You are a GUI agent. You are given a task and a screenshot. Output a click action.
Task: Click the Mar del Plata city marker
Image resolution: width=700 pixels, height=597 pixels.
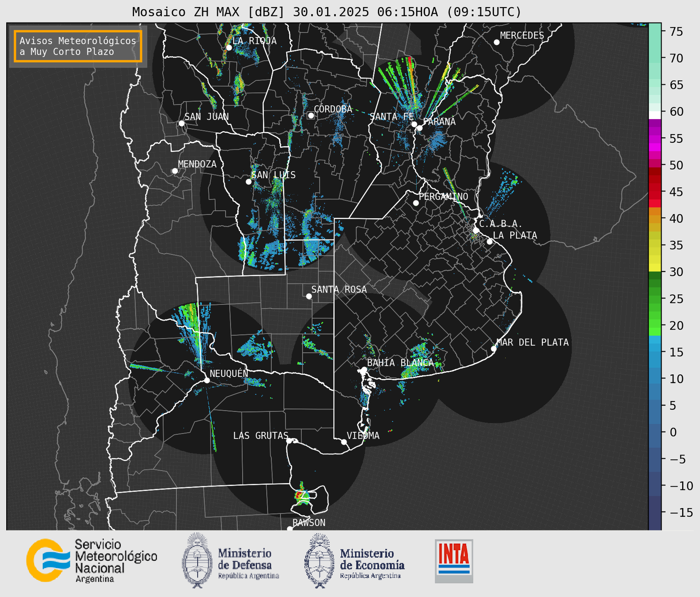(x=493, y=349)
